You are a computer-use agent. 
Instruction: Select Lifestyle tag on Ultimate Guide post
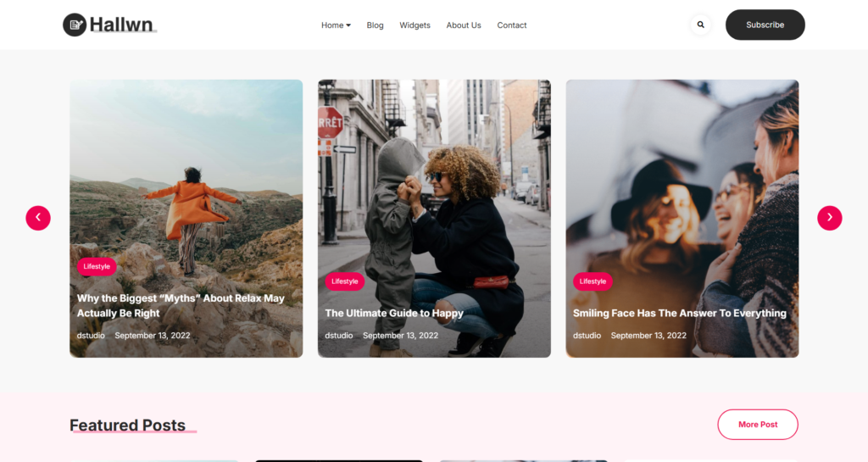coord(345,281)
